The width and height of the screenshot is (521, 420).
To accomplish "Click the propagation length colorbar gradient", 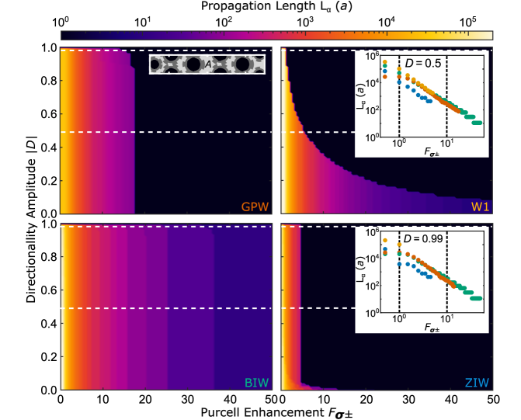I will point(276,35).
